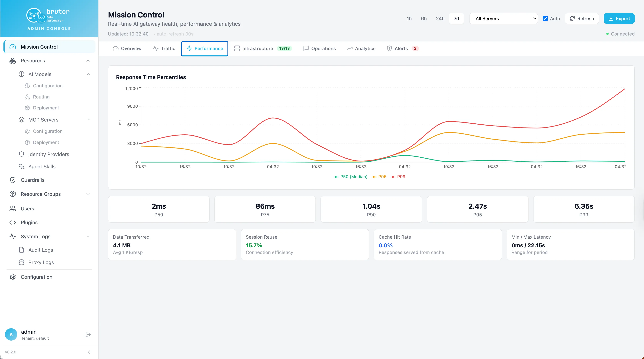This screenshot has width=644, height=359.
Task: Uncheck the Auto refresh checkbox
Action: (x=545, y=18)
